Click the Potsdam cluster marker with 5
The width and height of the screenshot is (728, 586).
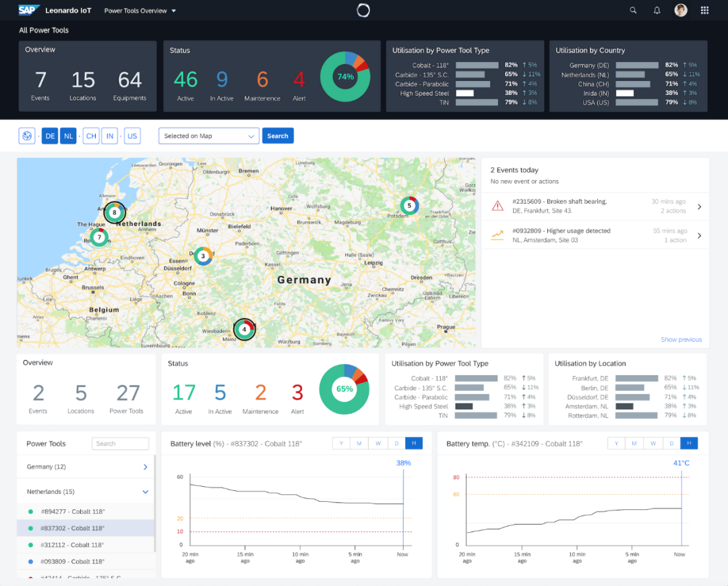408,206
